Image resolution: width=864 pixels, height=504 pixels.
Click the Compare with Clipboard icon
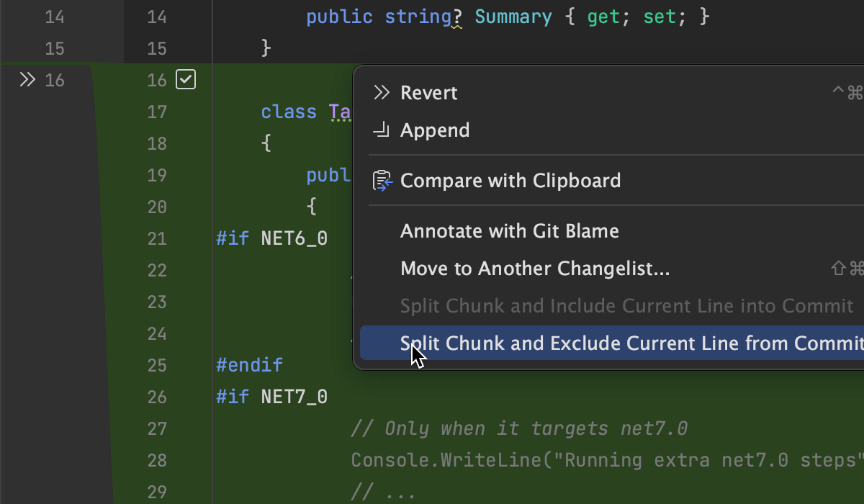[382, 181]
